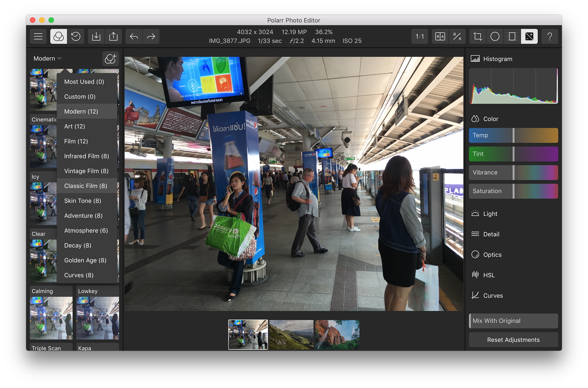This screenshot has height=388, width=588.
Task: Choose Curves (8) filter category
Action: click(87, 275)
